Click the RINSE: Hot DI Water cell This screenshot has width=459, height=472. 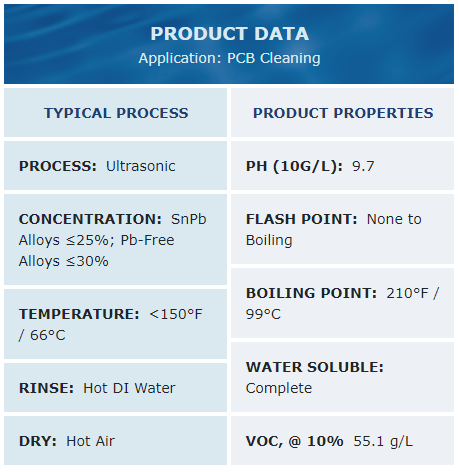coord(116,388)
